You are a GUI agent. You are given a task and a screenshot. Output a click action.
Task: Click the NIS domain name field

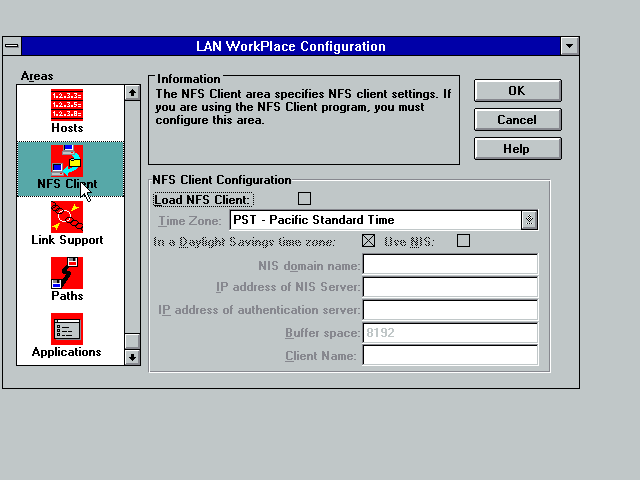pos(450,264)
